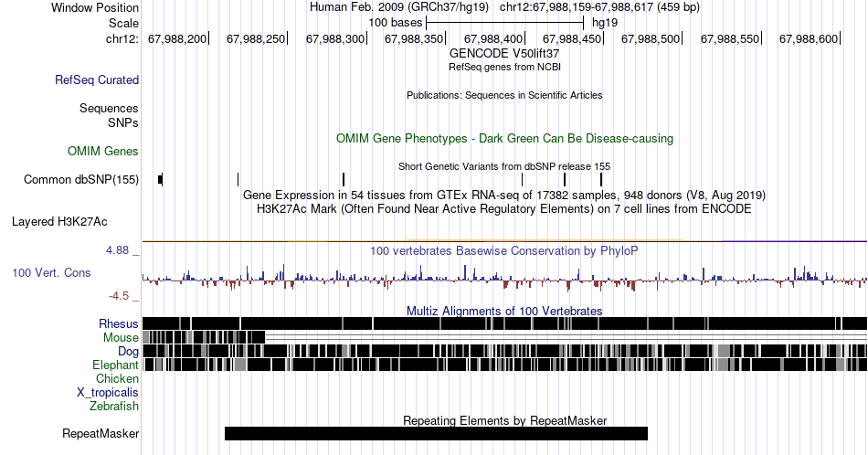Viewport: 868px width, 455px height.
Task: Click dbSNP variant marker nearest the 67,988,400 tick
Action: (522, 179)
